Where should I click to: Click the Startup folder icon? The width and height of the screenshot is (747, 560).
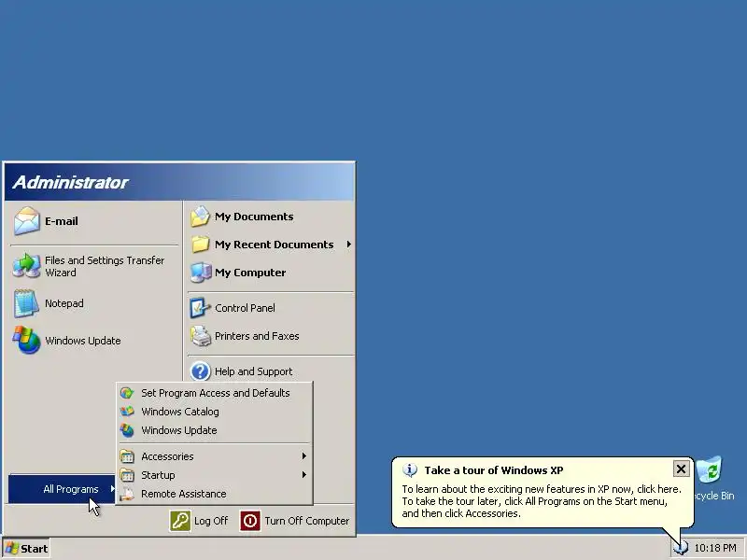(127, 475)
